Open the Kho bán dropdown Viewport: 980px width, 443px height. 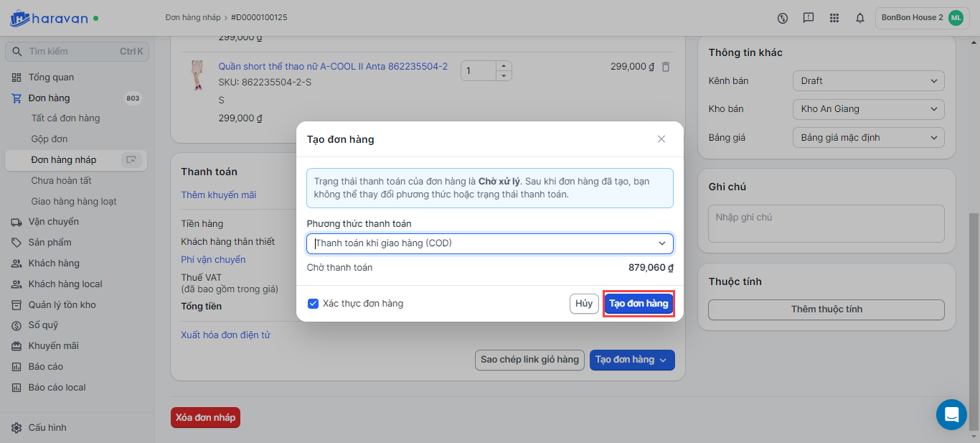point(868,109)
